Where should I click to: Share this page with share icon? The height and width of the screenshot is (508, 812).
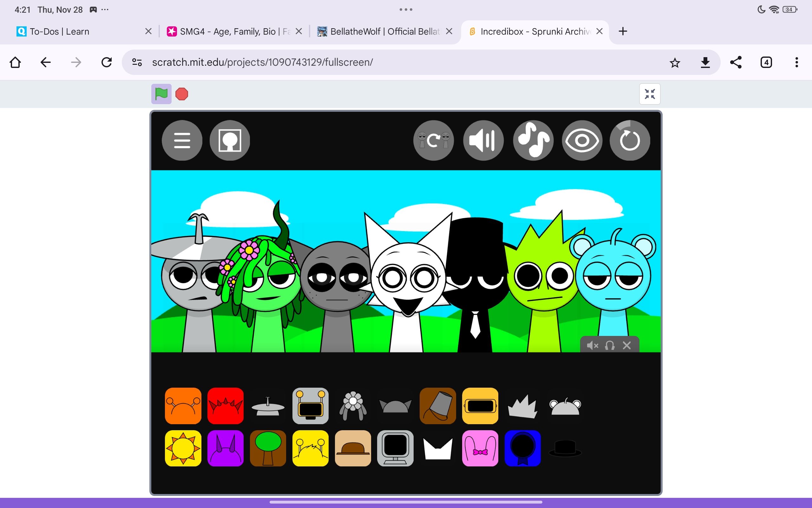pos(736,63)
